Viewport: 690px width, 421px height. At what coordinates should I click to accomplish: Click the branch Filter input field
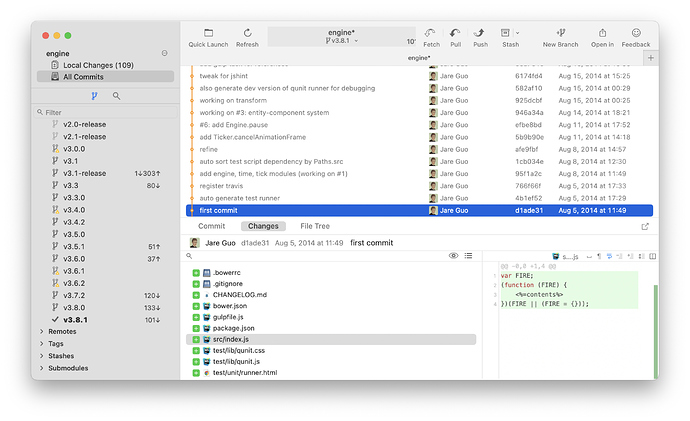coord(106,112)
